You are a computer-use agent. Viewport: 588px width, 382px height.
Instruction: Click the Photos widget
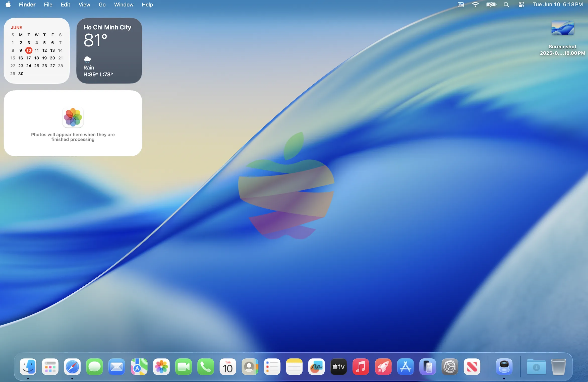click(x=73, y=123)
